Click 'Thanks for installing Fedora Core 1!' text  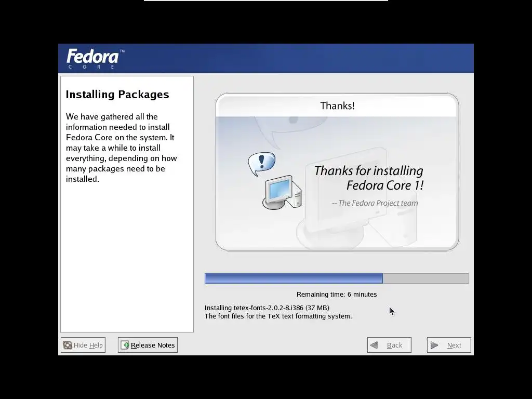coord(369,178)
